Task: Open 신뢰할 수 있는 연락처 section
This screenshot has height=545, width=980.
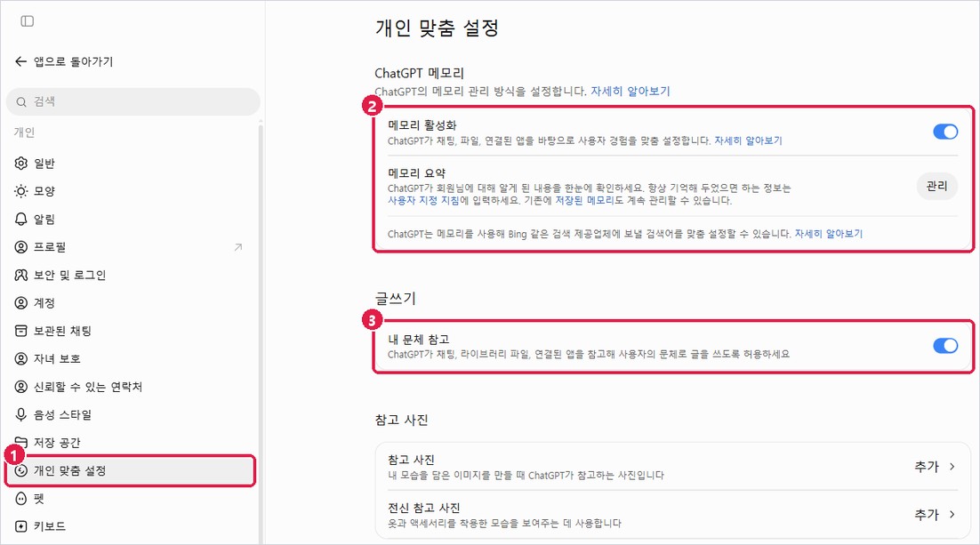Action: tap(132, 387)
